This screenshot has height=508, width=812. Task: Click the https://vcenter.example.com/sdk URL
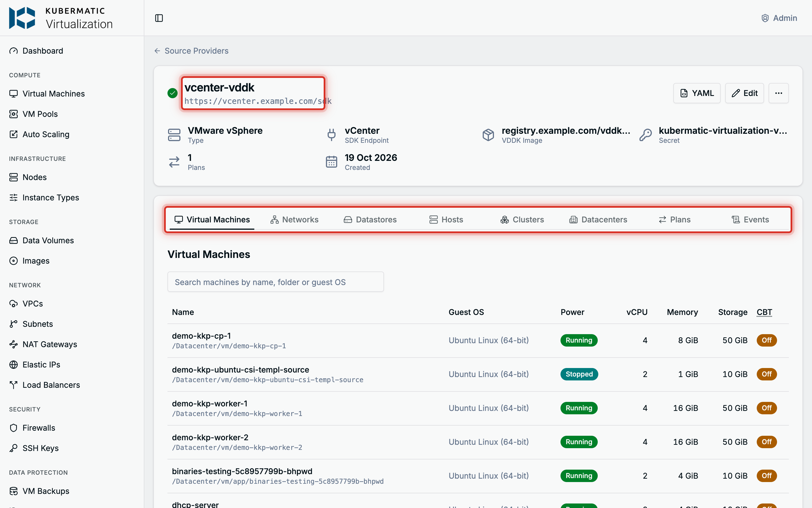point(258,101)
